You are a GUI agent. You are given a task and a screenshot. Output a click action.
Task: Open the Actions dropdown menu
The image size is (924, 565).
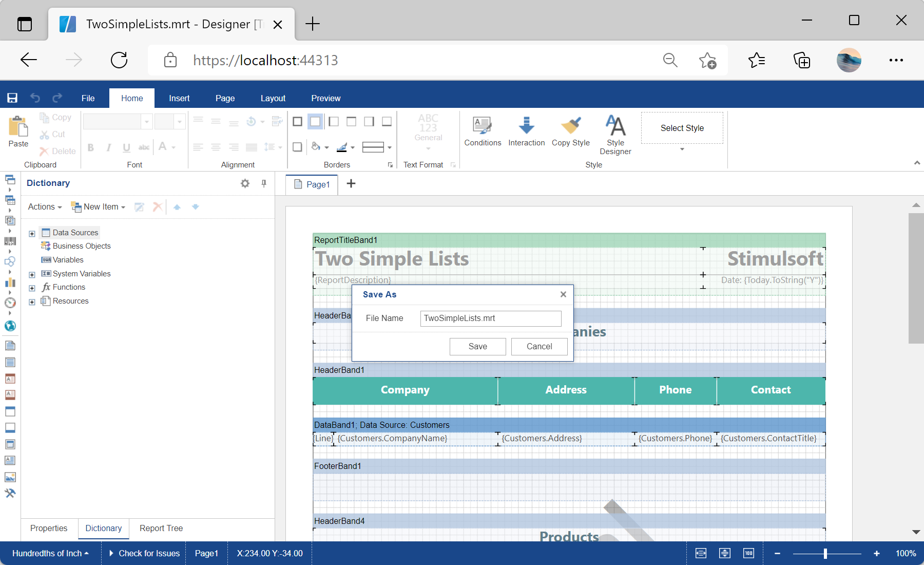tap(45, 207)
